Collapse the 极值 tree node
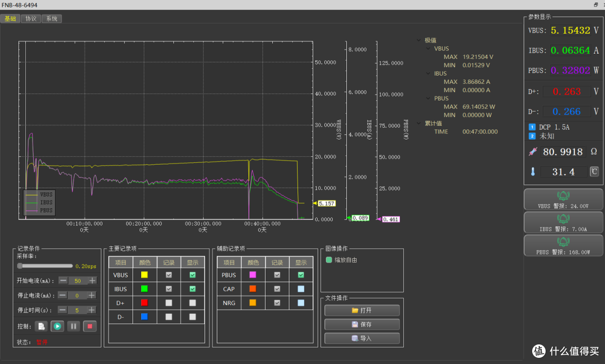The image size is (605, 364). coord(419,40)
